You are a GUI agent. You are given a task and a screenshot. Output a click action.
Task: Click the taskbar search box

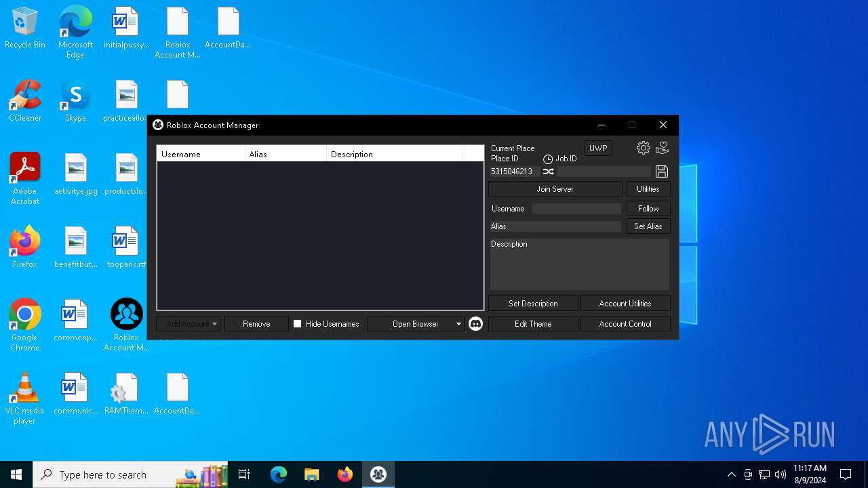(130, 474)
